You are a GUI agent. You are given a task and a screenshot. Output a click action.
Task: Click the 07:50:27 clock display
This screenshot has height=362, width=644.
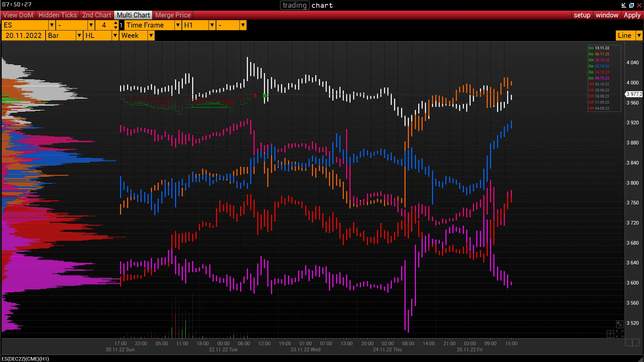tap(17, 4)
